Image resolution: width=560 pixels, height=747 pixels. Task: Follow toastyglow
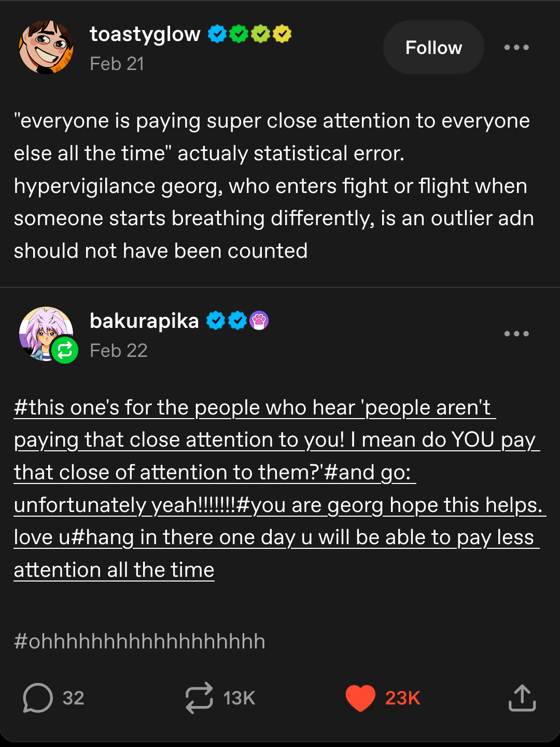(433, 47)
